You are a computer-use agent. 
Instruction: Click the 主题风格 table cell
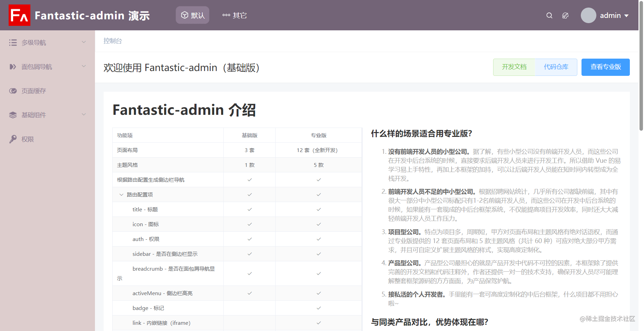click(x=168, y=165)
